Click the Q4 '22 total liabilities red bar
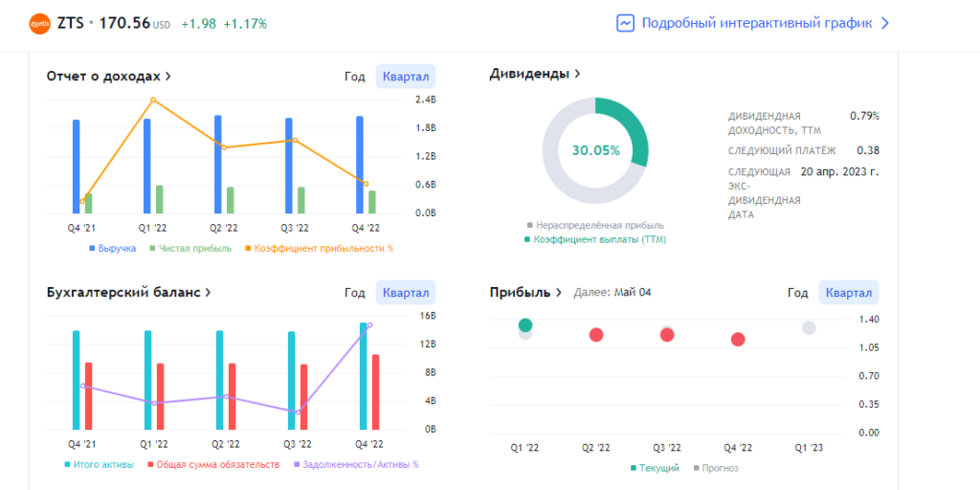The height and width of the screenshot is (490, 980). (x=375, y=392)
